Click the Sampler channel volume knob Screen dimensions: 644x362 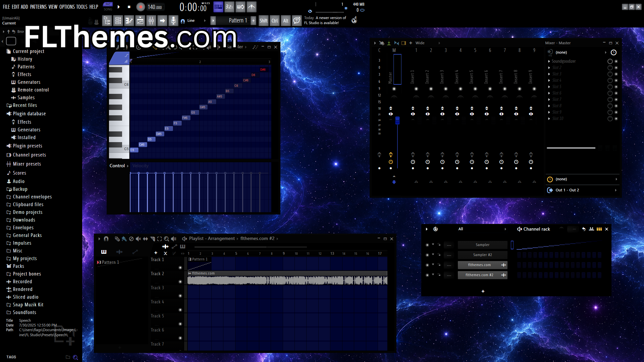coord(439,245)
